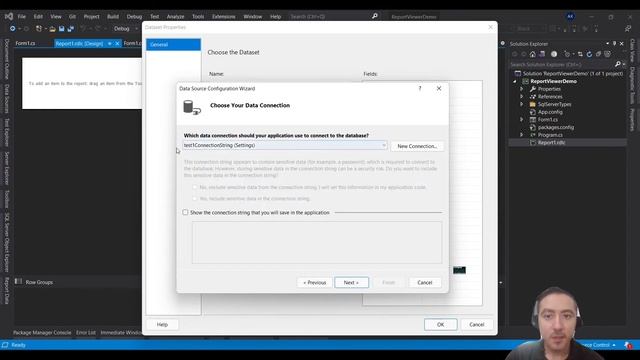
Task: Click the Sync with Active Document icon
Action: point(580,54)
